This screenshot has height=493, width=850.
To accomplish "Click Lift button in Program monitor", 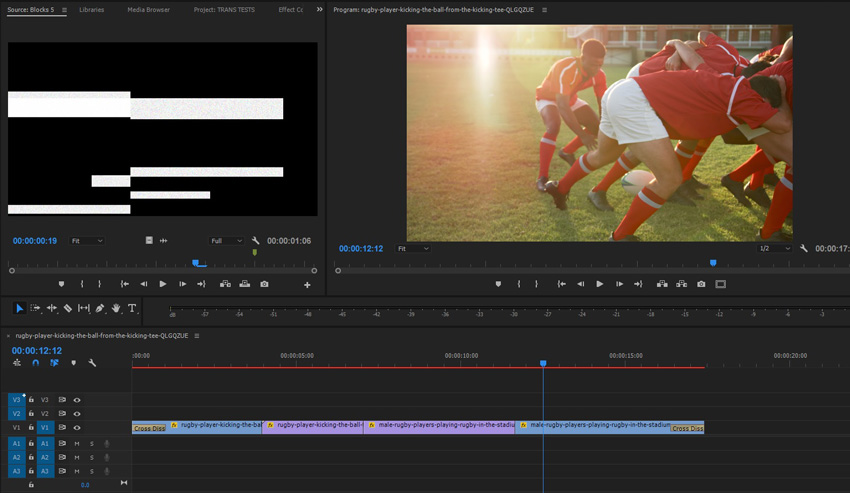I will 662,284.
